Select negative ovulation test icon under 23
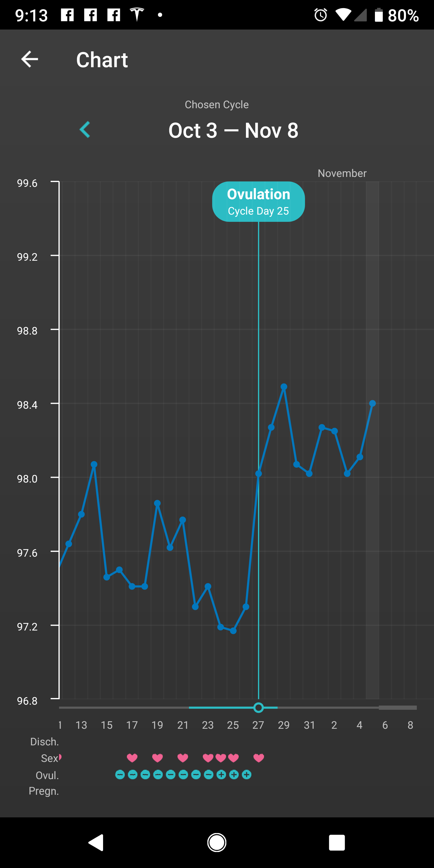This screenshot has width=434, height=868. point(209,775)
